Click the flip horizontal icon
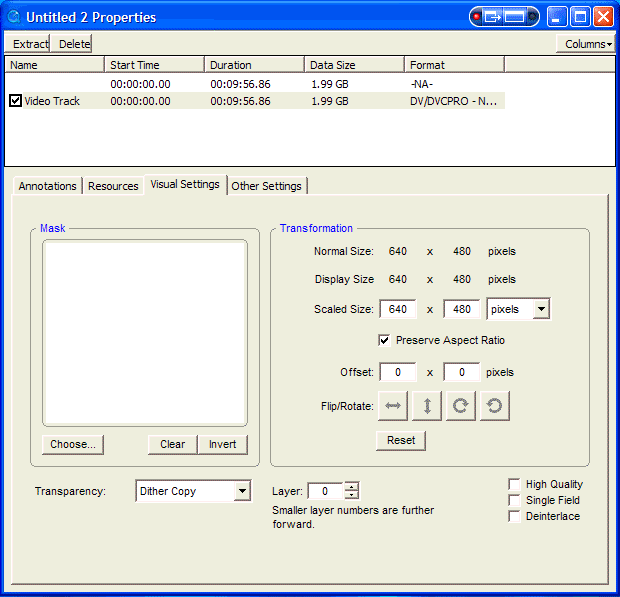Image resolution: width=620 pixels, height=597 pixels. click(x=394, y=406)
